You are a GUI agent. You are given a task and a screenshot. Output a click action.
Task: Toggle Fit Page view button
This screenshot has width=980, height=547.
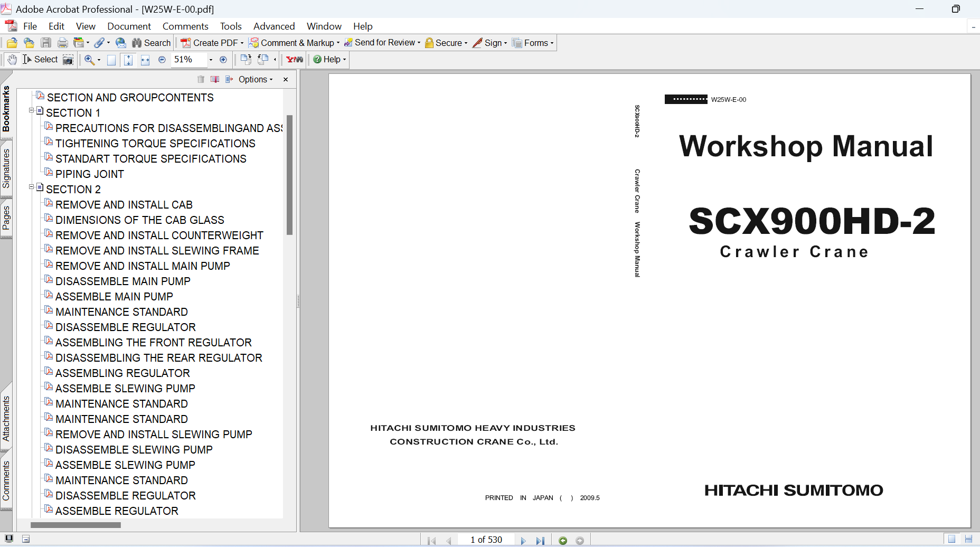[128, 60]
